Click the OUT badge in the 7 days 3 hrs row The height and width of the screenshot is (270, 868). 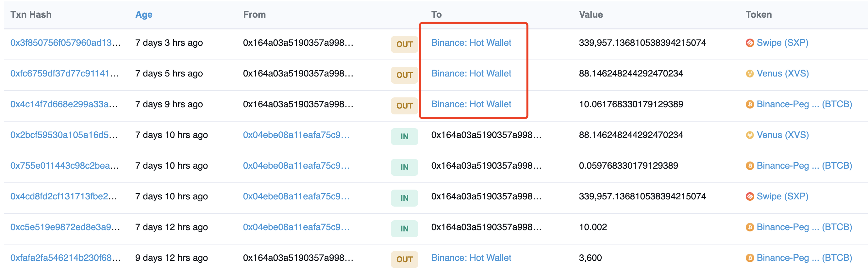click(x=404, y=44)
